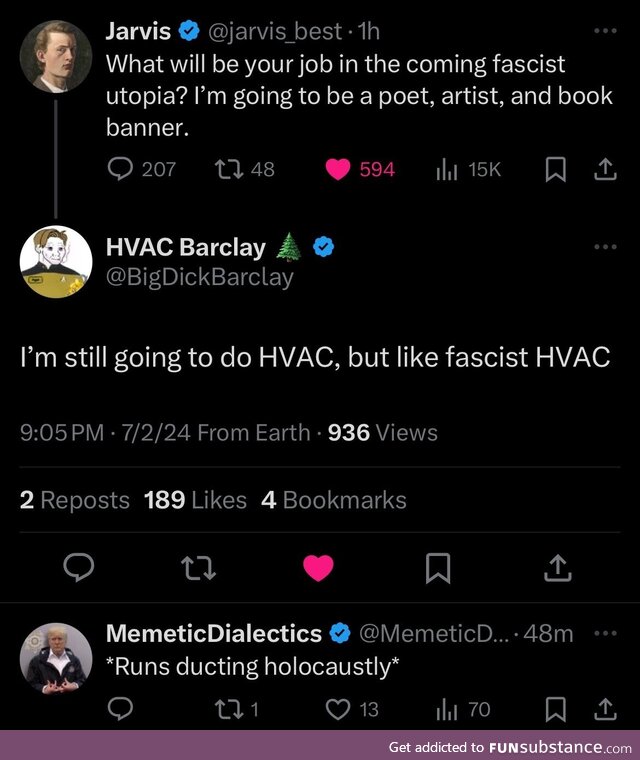
Task: Open HVAC Barclay's avatar
Action: point(56,262)
